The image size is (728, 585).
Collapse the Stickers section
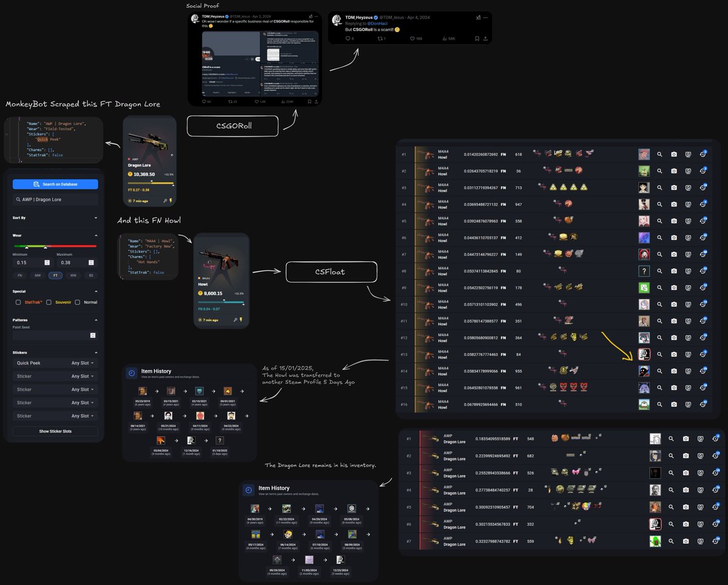tap(95, 352)
